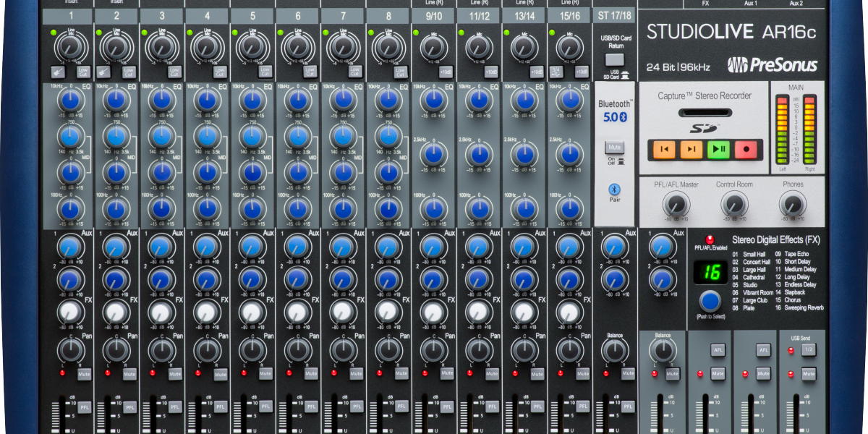The height and width of the screenshot is (434, 868).
Task: Mute channel 5
Action: 265,374
